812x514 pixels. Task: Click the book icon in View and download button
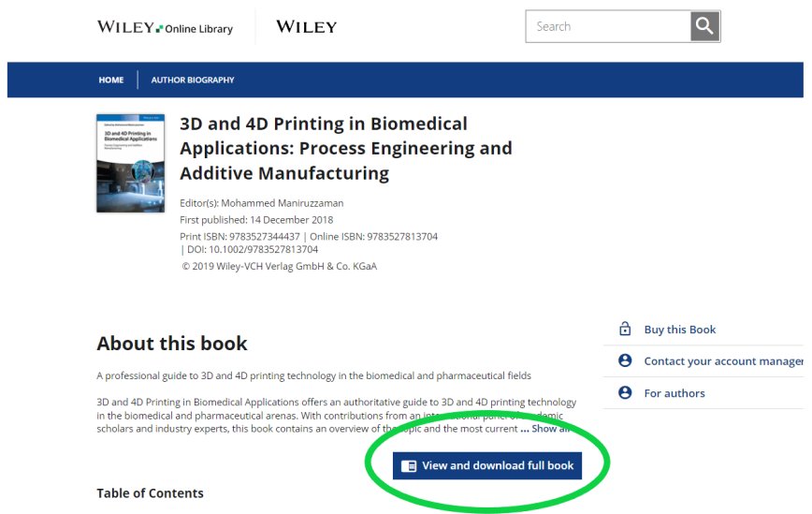[x=409, y=466]
